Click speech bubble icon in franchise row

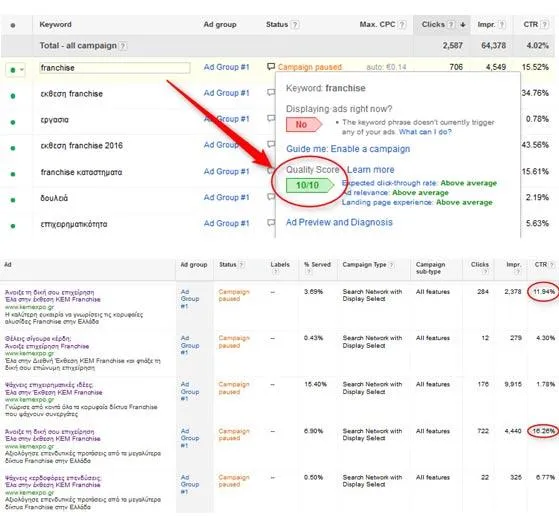point(271,67)
